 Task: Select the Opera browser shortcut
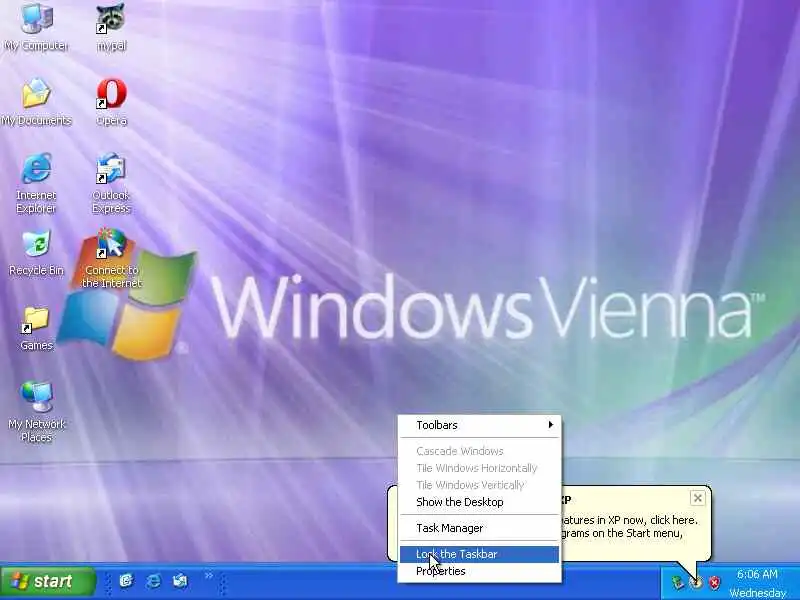[111, 102]
